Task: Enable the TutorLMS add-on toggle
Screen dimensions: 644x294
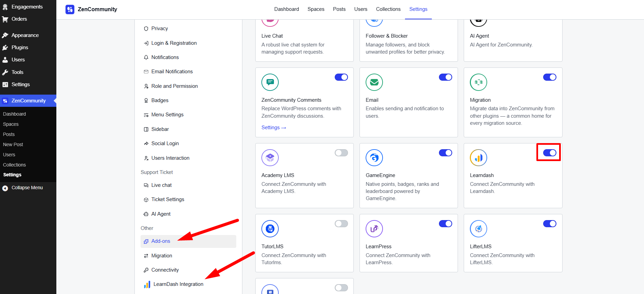Action: coord(341,224)
